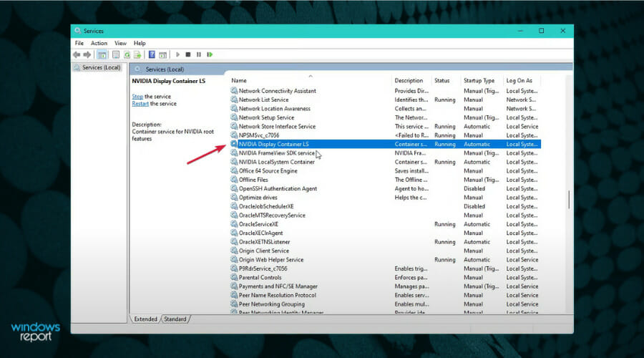The image size is (644, 358).
Task: Select the NVIDIA Display Container LS gear icon
Action: click(x=234, y=144)
